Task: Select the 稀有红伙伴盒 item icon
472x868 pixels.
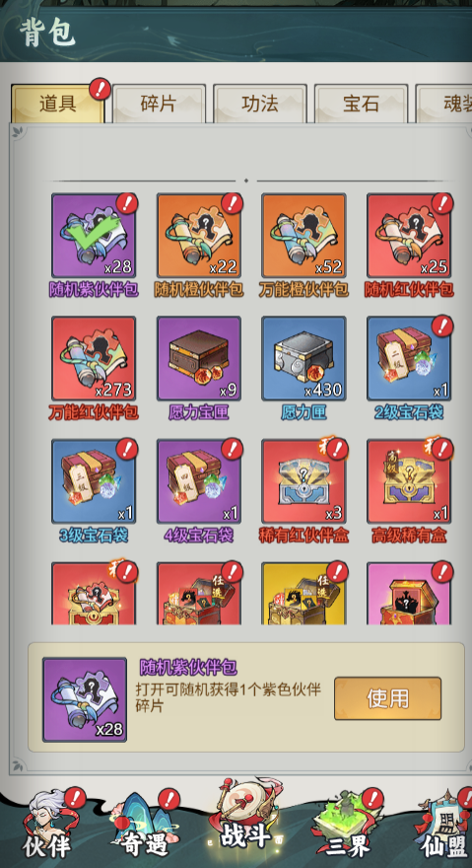Action: coord(303,481)
